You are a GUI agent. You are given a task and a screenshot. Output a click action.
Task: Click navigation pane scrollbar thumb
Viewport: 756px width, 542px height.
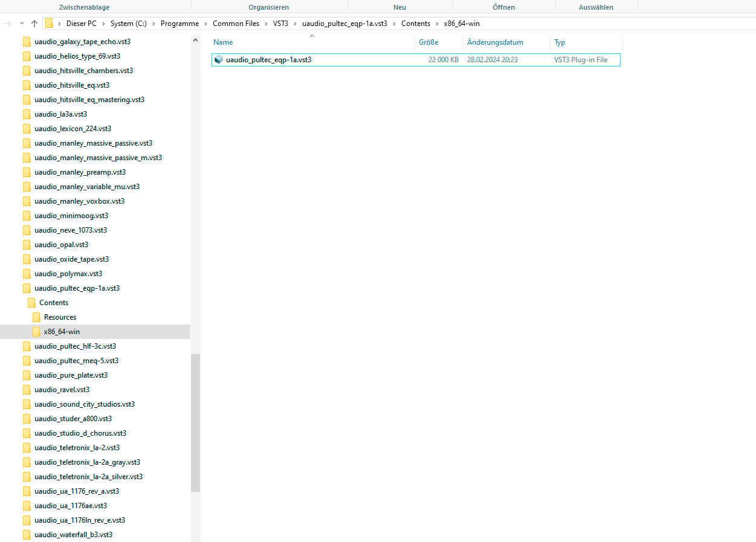(x=195, y=422)
